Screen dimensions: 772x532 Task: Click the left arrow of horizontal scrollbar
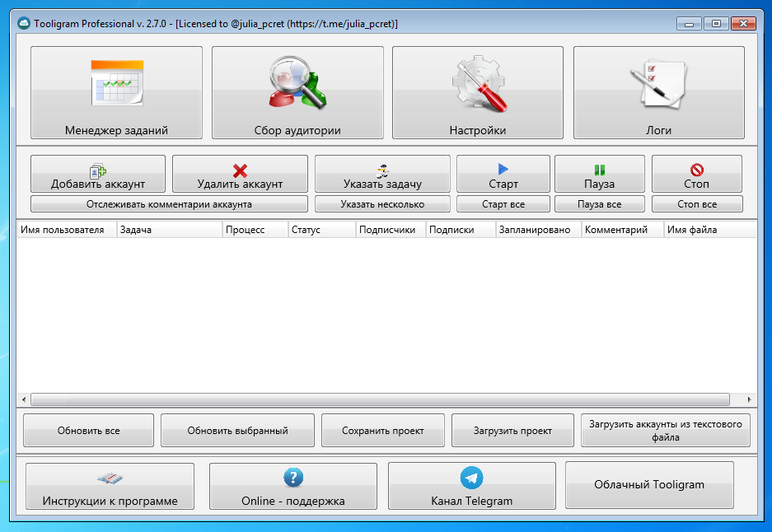pyautogui.click(x=24, y=399)
